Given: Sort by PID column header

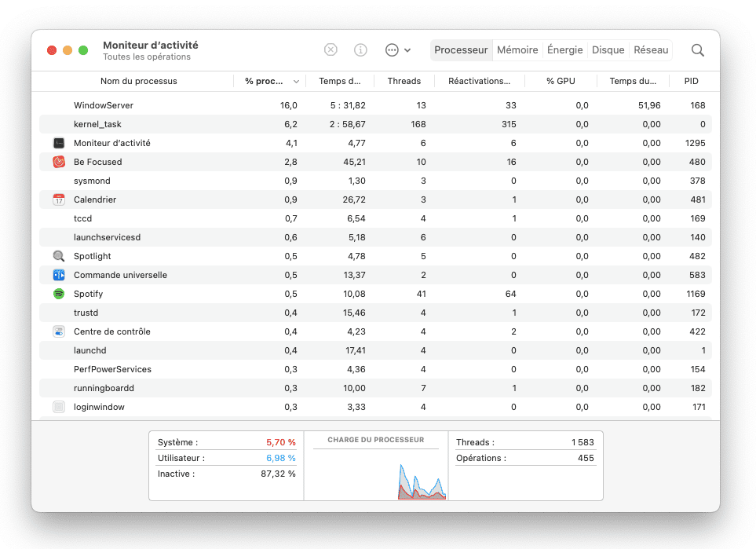Looking at the screenshot, I should click(692, 81).
